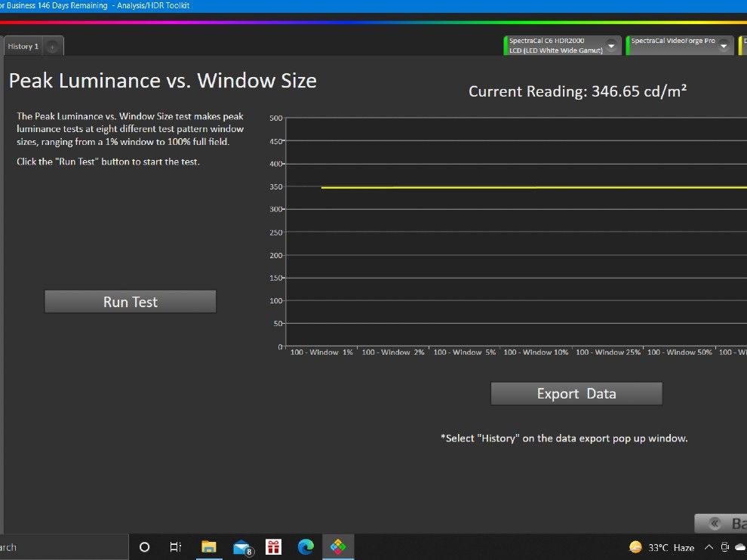747x560 pixels.
Task: Click the Windows taskbar search box
Action: pyautogui.click(x=60, y=547)
